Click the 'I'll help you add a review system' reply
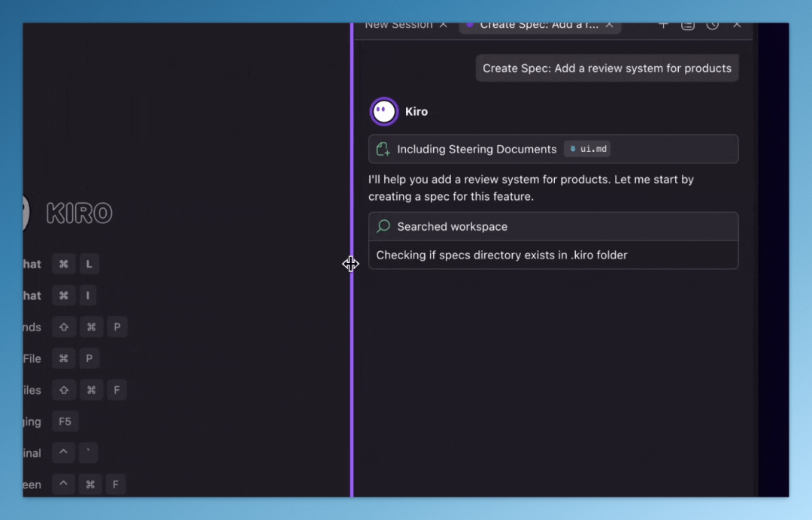The width and height of the screenshot is (812, 520). coord(531,188)
